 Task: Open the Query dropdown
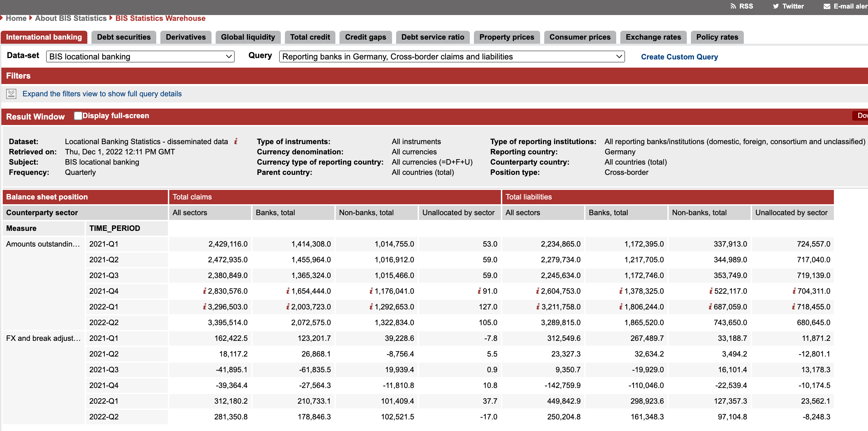tap(451, 57)
